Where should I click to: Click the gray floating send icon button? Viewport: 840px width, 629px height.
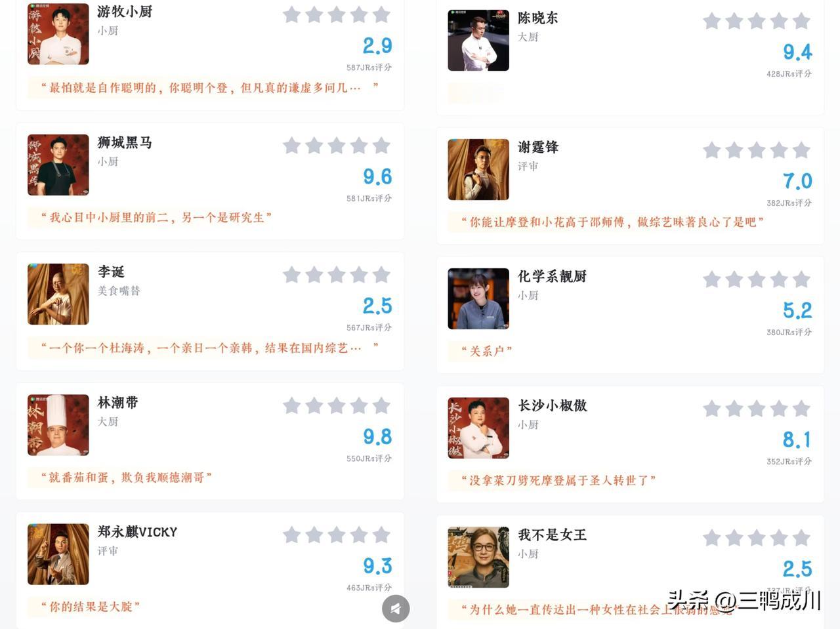pyautogui.click(x=396, y=609)
